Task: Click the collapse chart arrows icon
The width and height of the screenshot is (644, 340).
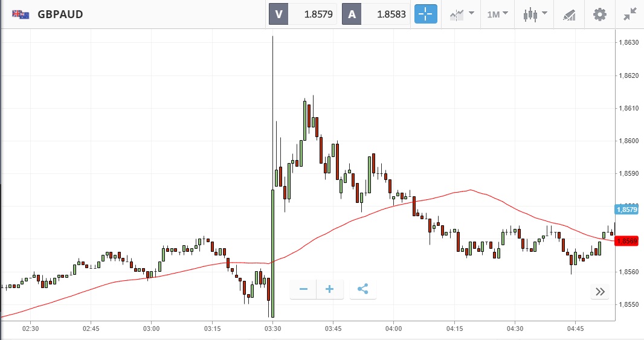Action: point(630,14)
